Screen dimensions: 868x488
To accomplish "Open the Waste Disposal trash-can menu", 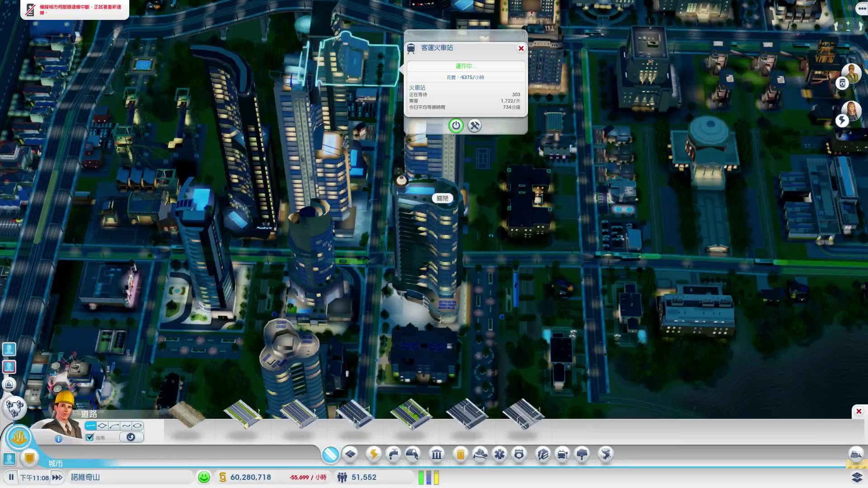I will click(460, 454).
